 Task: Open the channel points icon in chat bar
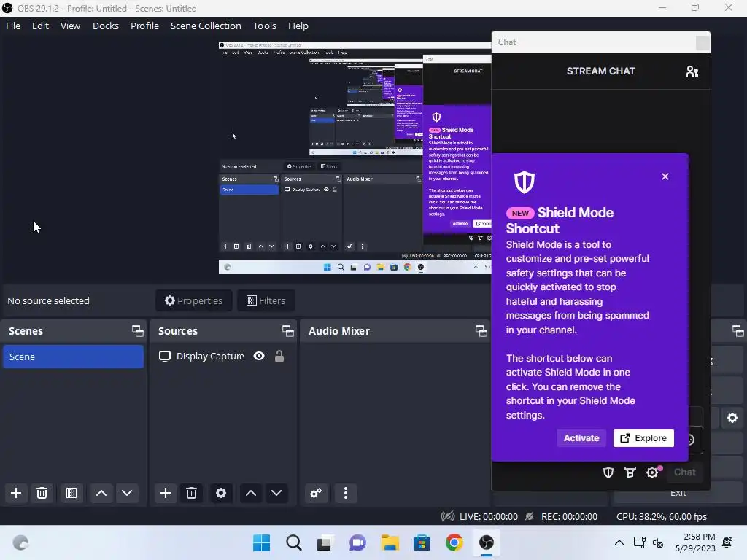pos(630,472)
